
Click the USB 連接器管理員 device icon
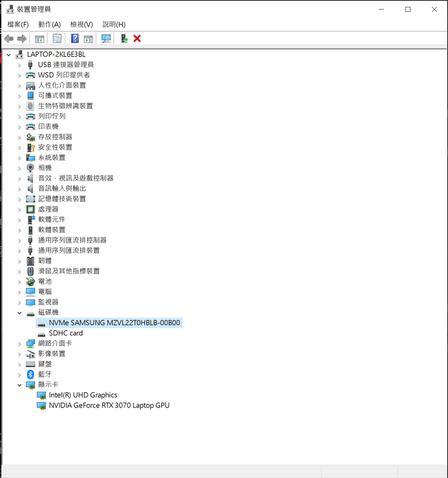[x=30, y=65]
